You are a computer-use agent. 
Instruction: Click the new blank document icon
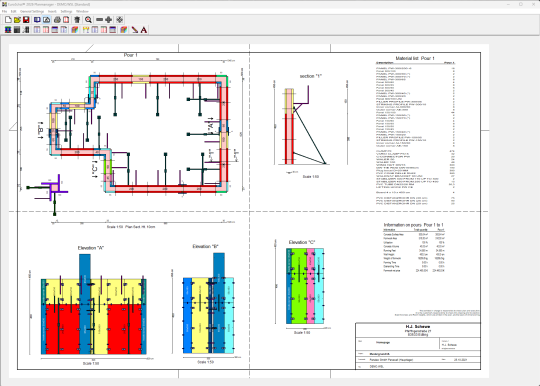click(x=8, y=20)
